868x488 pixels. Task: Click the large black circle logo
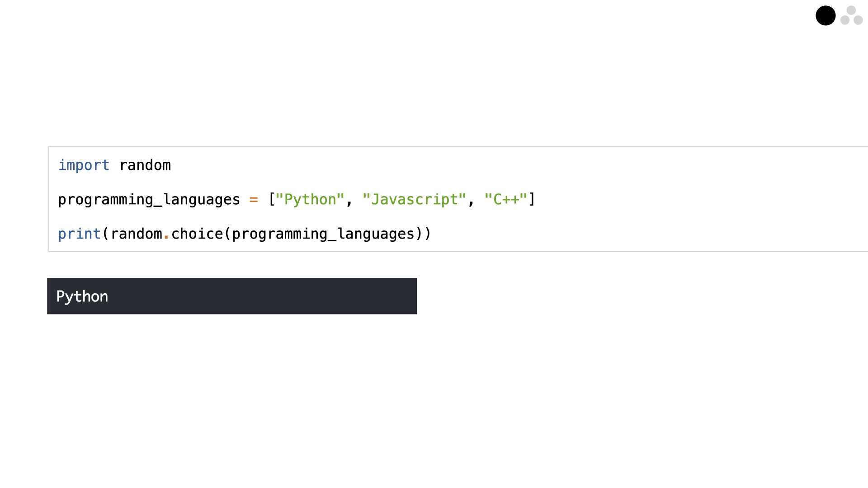(826, 16)
